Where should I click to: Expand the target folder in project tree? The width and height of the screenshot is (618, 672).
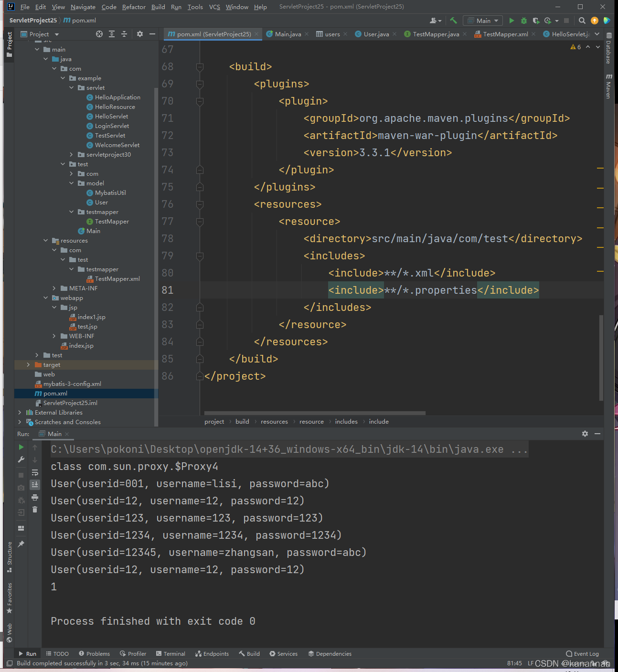click(x=28, y=365)
